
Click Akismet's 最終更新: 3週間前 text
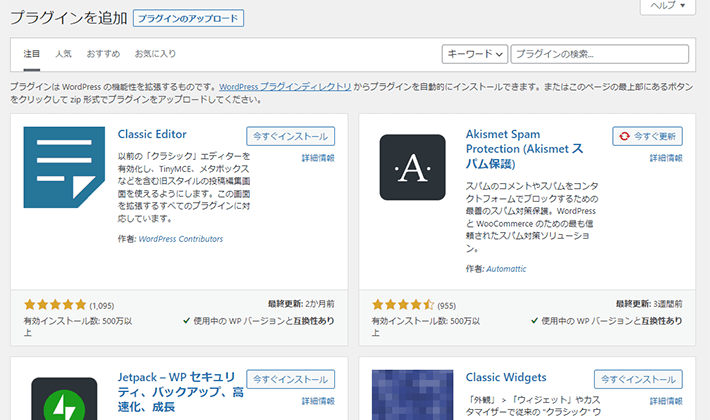tap(649, 304)
